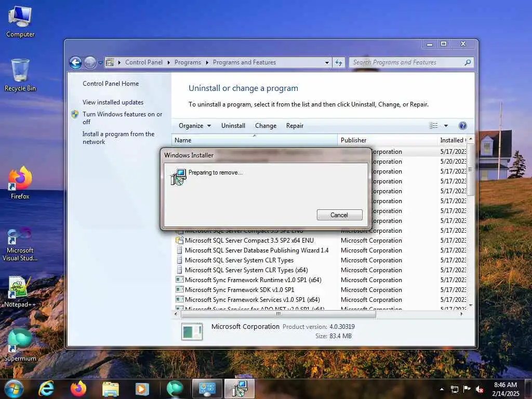Screen dimensions: 532x399
Task: Launch Firefox from the desktop shortcut
Action: 20,183
